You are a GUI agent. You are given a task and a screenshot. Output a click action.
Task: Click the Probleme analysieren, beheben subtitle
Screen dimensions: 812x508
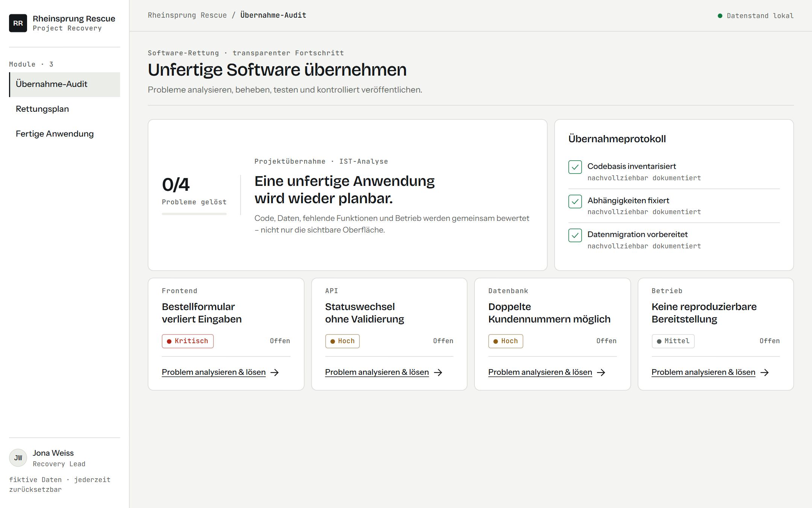click(285, 90)
